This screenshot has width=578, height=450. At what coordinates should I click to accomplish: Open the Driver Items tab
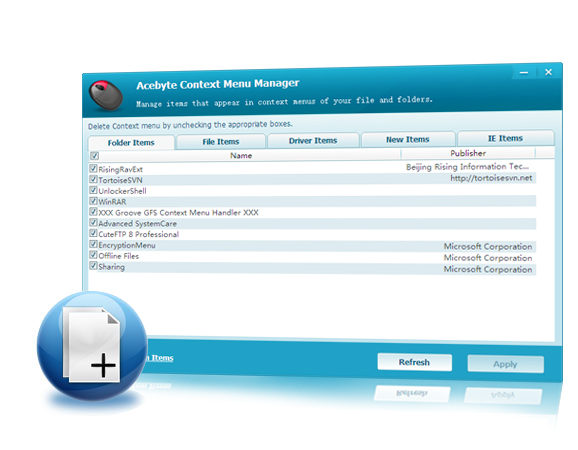tap(313, 140)
